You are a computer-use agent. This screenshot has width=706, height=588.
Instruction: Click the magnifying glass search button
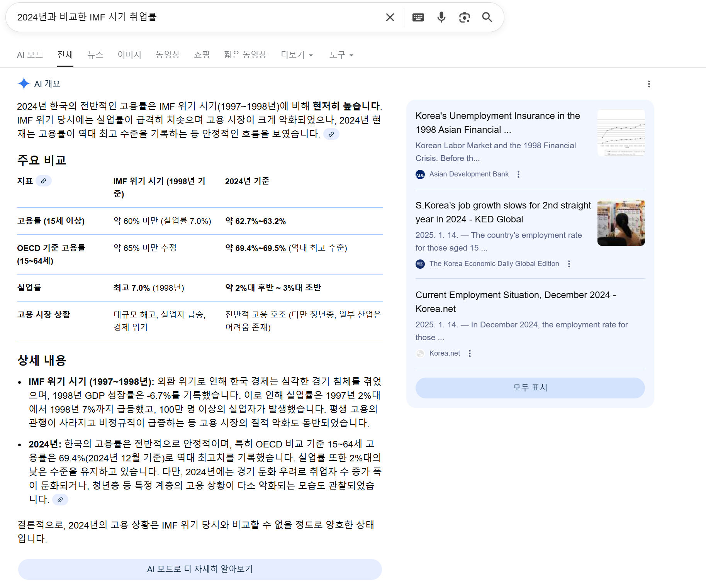pyautogui.click(x=487, y=17)
